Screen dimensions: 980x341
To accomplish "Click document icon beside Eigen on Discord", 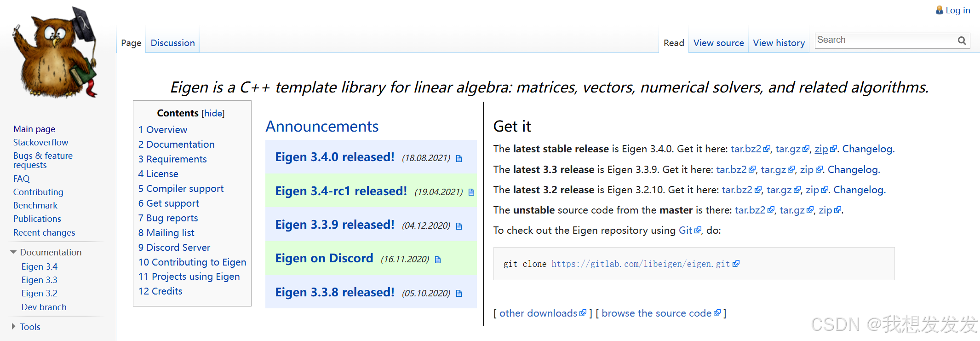I will 437,260.
